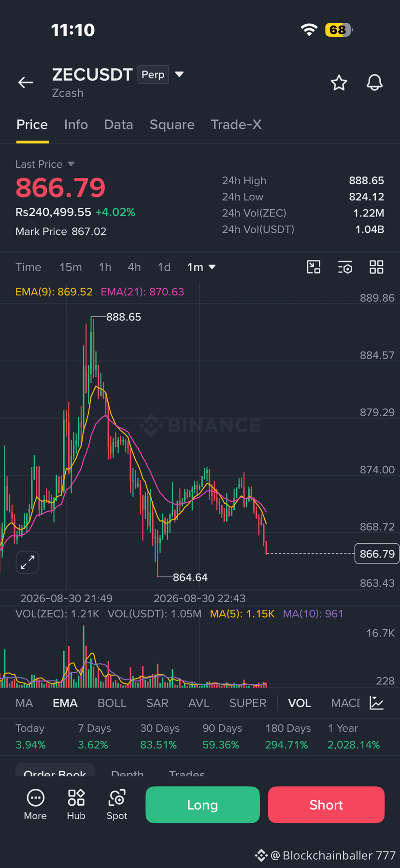Enable the MACD sub-indicator

pos(345,703)
